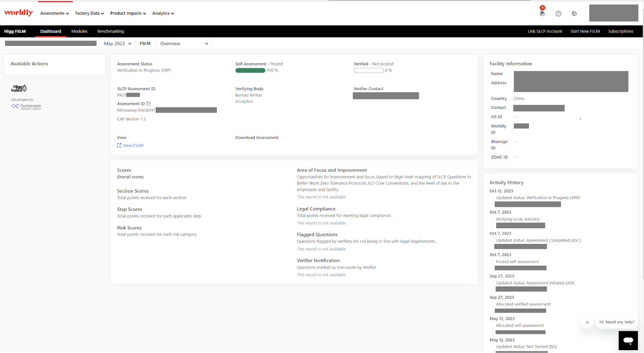Expand the Factory Data menu
Image resolution: width=644 pixels, height=353 pixels.
(89, 13)
